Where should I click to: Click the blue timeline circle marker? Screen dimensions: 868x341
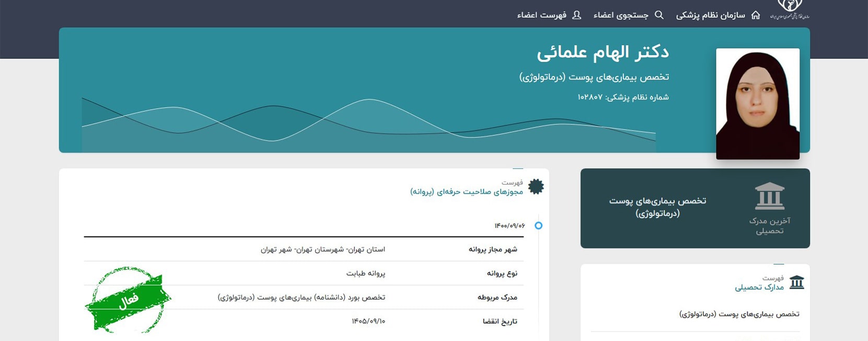(x=538, y=225)
